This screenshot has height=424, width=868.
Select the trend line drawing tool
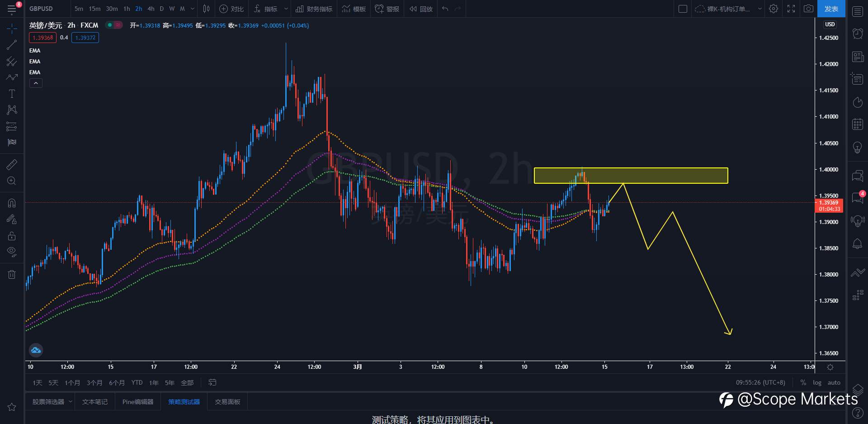pos(12,45)
